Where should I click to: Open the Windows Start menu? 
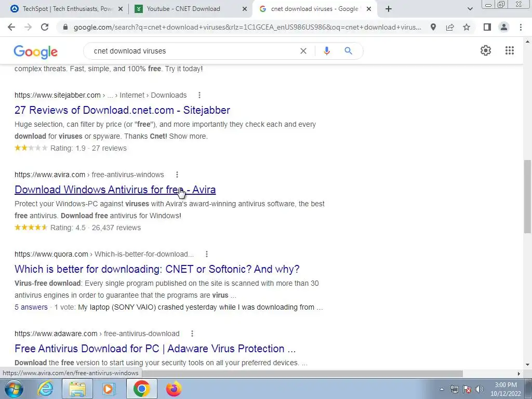14,389
